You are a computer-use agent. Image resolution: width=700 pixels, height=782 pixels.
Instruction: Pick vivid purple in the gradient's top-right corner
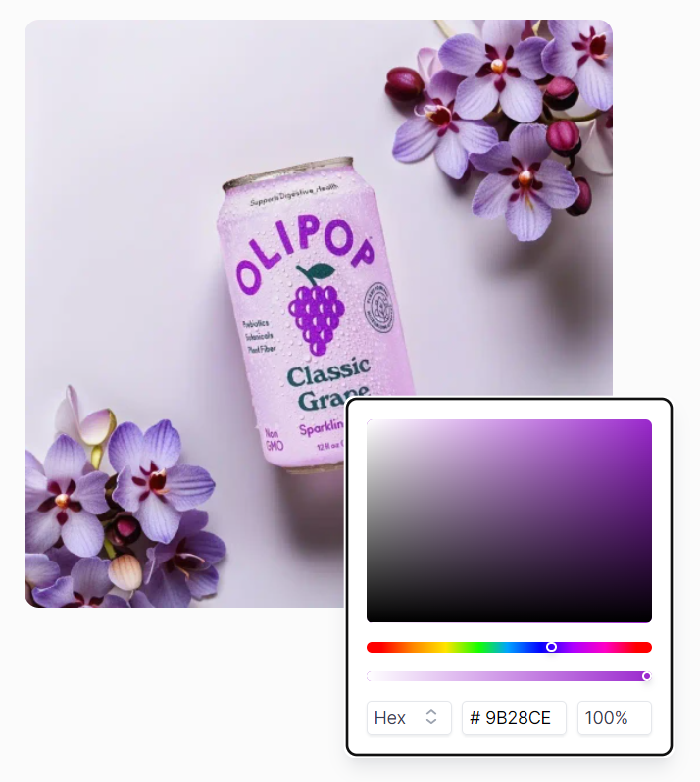click(648, 423)
